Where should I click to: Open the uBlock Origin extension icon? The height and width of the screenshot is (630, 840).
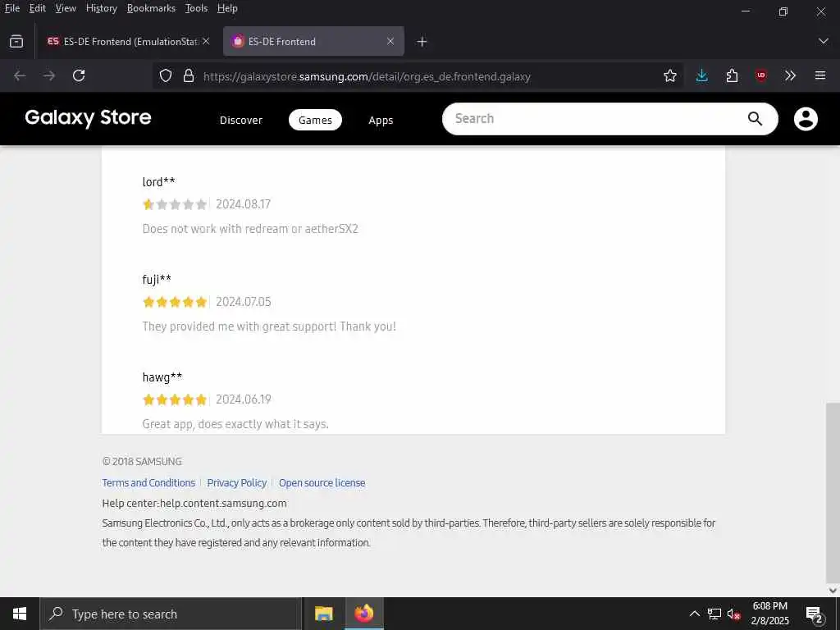[760, 76]
